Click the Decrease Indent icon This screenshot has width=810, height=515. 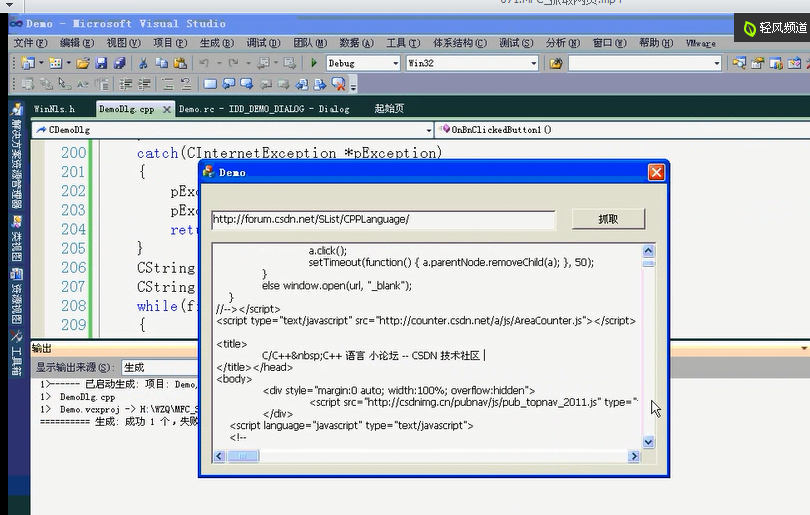pyautogui.click(x=126, y=84)
